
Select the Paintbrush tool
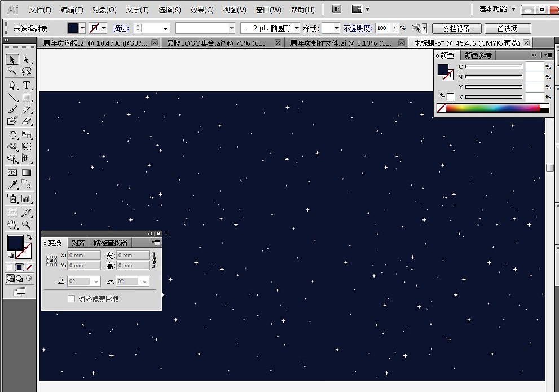tap(12, 109)
